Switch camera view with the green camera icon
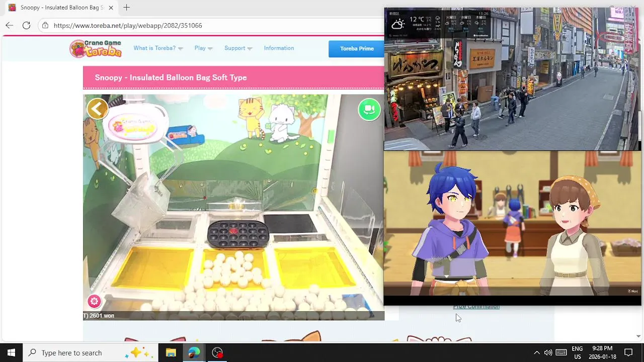 tap(369, 110)
